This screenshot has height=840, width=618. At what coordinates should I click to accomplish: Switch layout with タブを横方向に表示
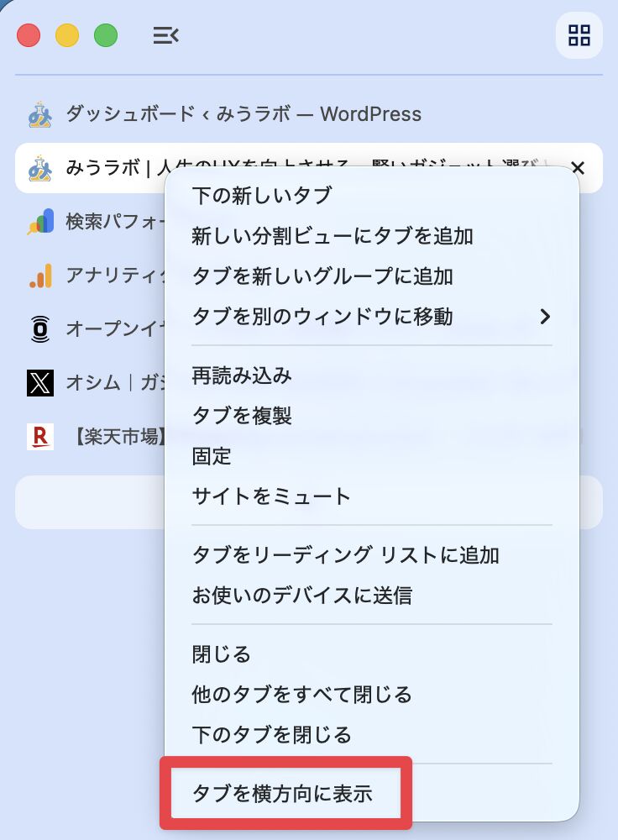pos(282,794)
